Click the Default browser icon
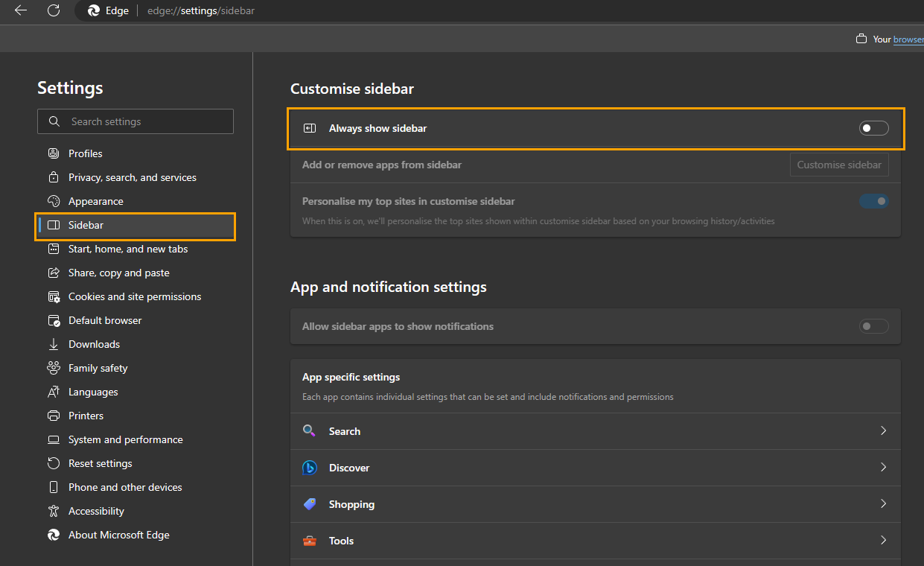Screen dimensions: 924x566 point(54,320)
